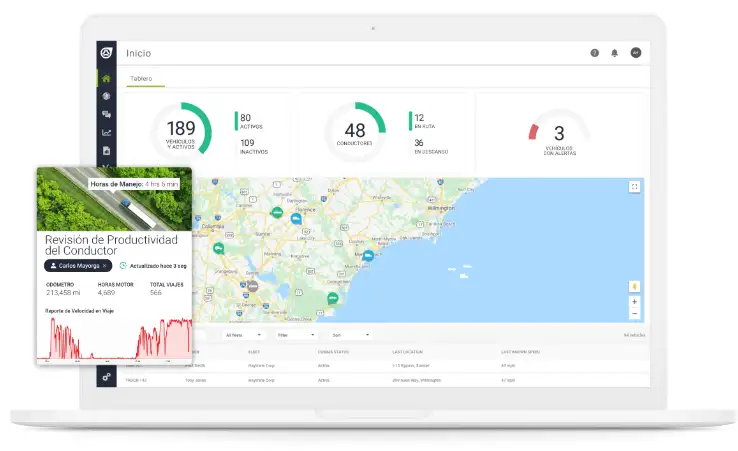Open the notifications bell icon
The image size is (738, 451).
(x=614, y=53)
